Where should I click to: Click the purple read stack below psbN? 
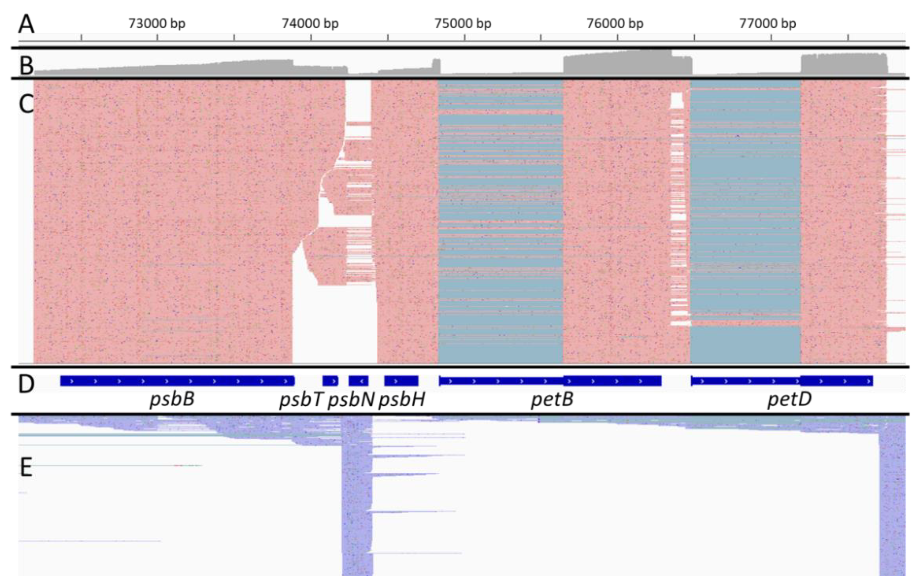[x=357, y=496]
